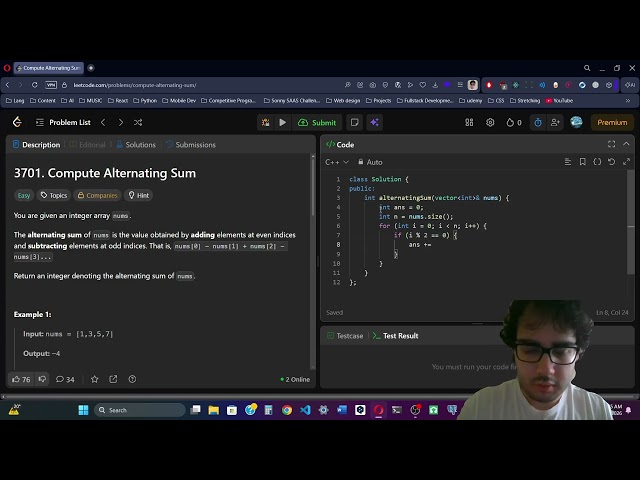Switch to the Submissions tab
The width and height of the screenshot is (640, 480).
191,144
